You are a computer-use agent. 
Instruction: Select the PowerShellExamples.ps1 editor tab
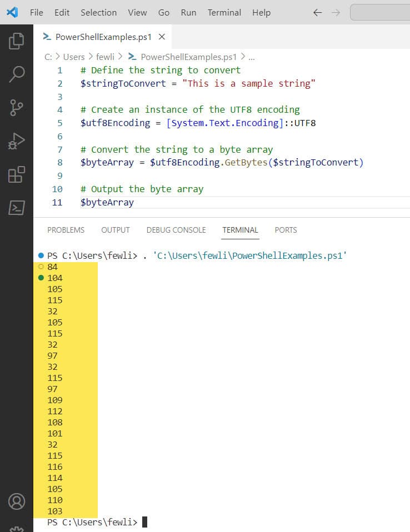click(103, 37)
